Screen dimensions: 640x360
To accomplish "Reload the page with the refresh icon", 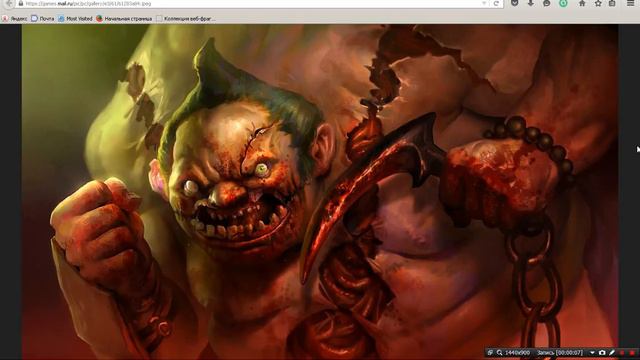I will pyautogui.click(x=496, y=3).
